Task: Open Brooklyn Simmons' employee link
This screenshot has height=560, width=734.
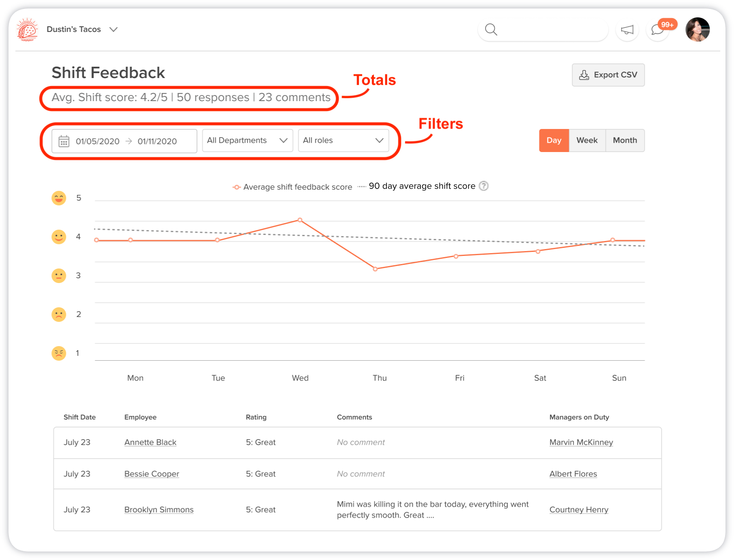Action: point(159,510)
